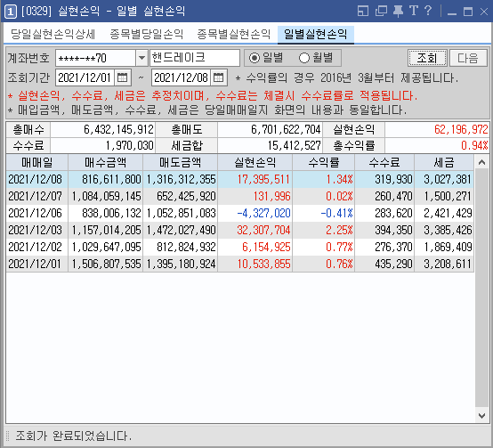The width and height of the screenshot is (493, 448).
Task: Open the start date calendar picker
Action: click(x=122, y=77)
